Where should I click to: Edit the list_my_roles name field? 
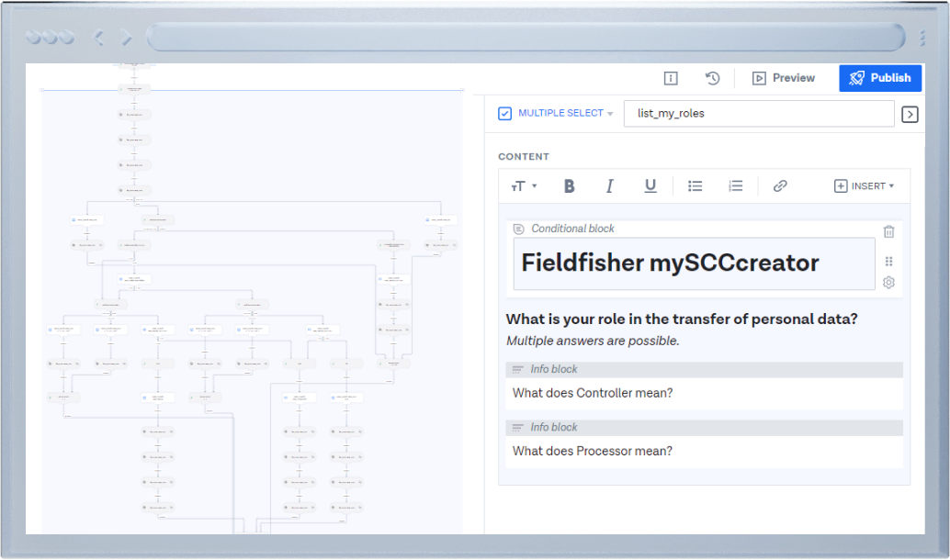click(759, 113)
